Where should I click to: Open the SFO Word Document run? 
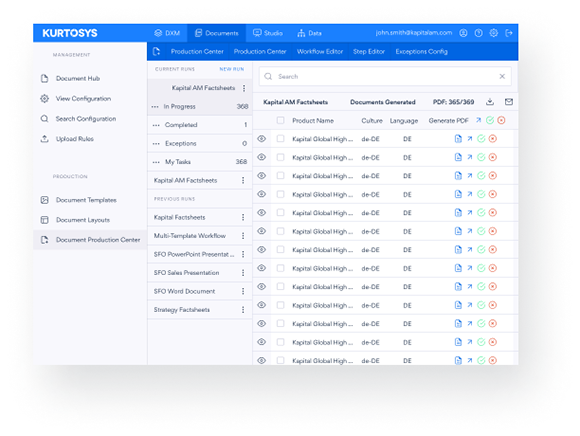184,291
